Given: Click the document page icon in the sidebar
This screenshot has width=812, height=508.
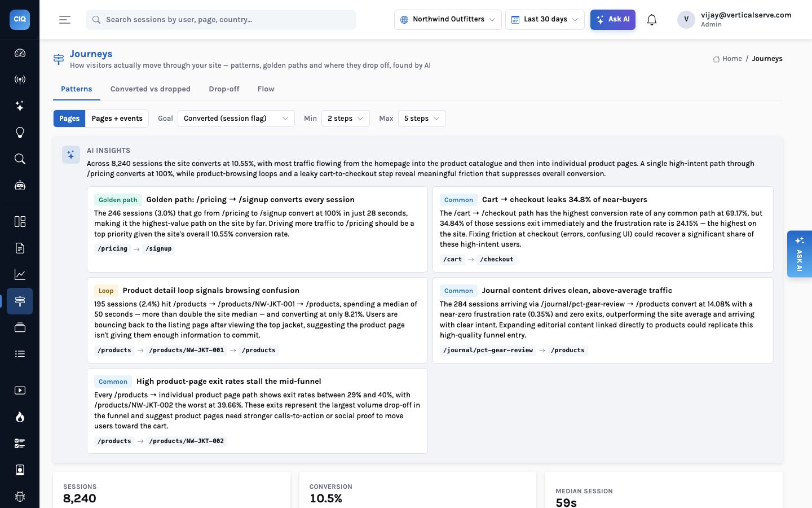Looking at the screenshot, I should tap(20, 248).
